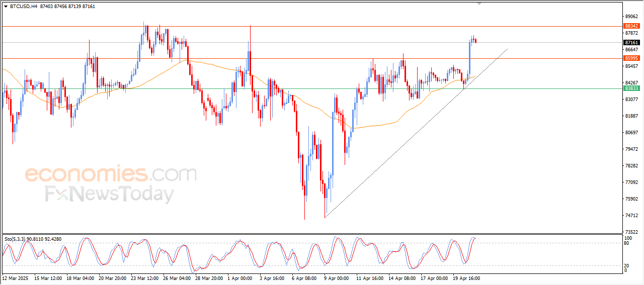
Task: Click the gray chart shift marker triangle
Action: (479, 4)
